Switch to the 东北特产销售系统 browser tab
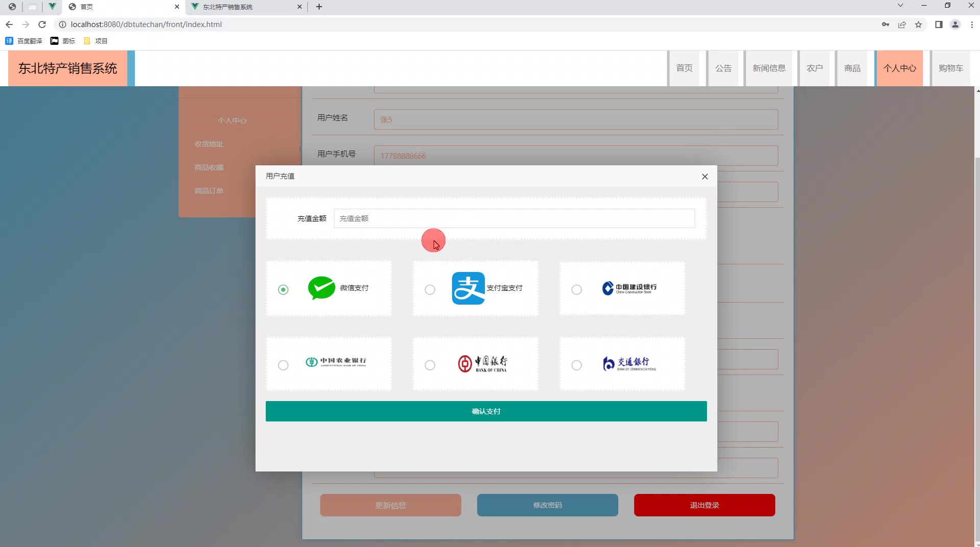980x547 pixels. click(x=247, y=7)
